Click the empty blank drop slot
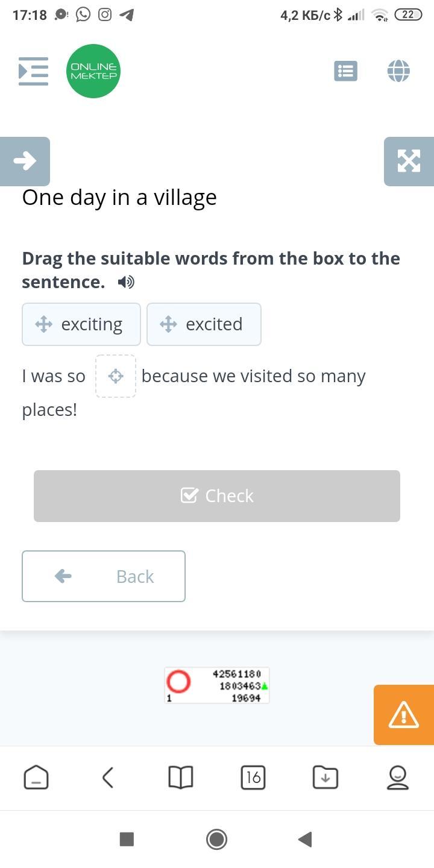Viewport: 434px width, 868px height. 116,376
